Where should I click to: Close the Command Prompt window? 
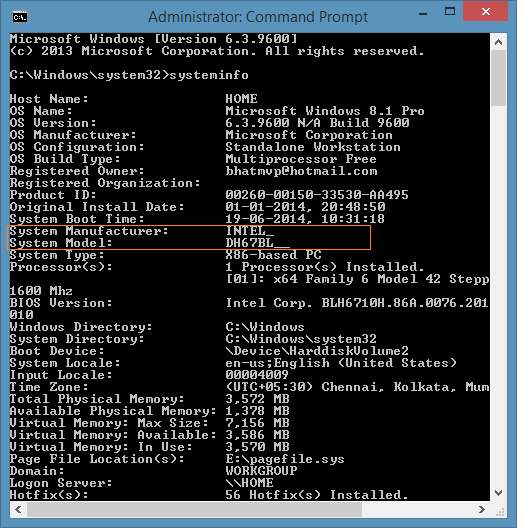485,12
